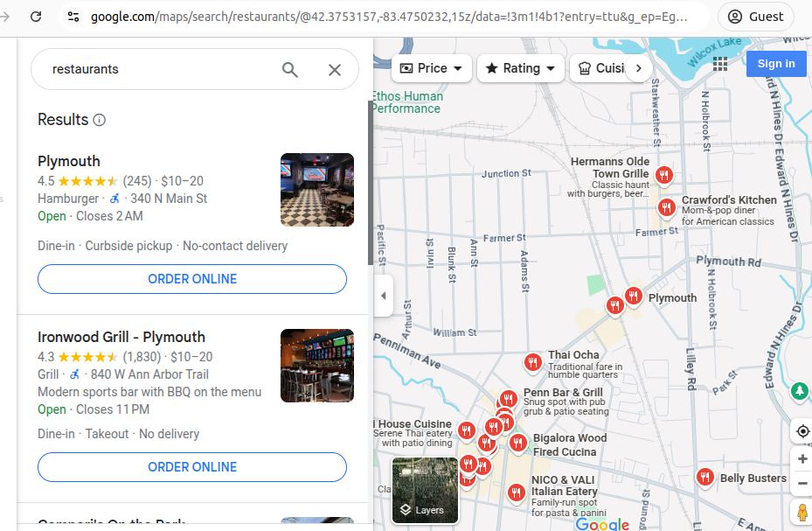
Task: Click ORDER ONLINE for Ironwood Grill
Action: pos(192,467)
